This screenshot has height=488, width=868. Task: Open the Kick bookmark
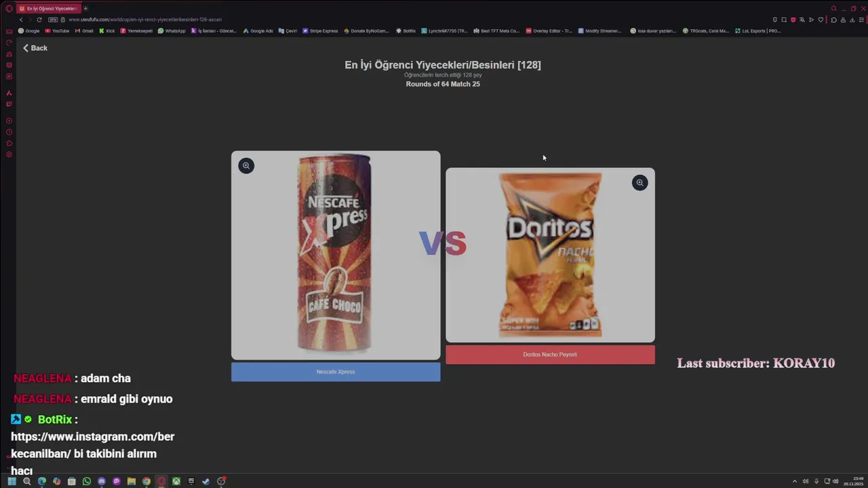[107, 31]
